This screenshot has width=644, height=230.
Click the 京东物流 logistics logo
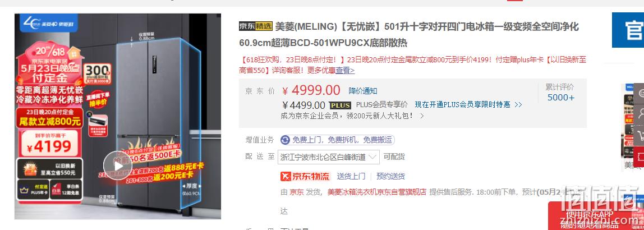point(305,176)
